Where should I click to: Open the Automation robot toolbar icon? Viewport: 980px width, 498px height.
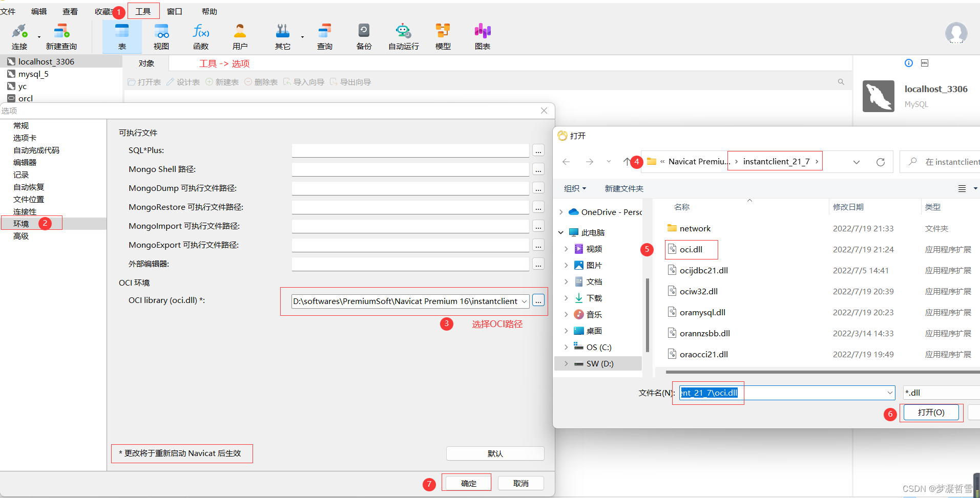[404, 37]
